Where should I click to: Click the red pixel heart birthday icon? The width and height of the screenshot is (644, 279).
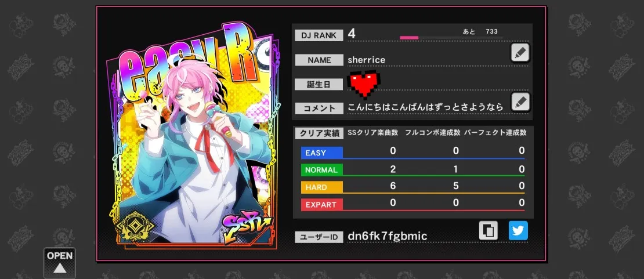click(363, 84)
